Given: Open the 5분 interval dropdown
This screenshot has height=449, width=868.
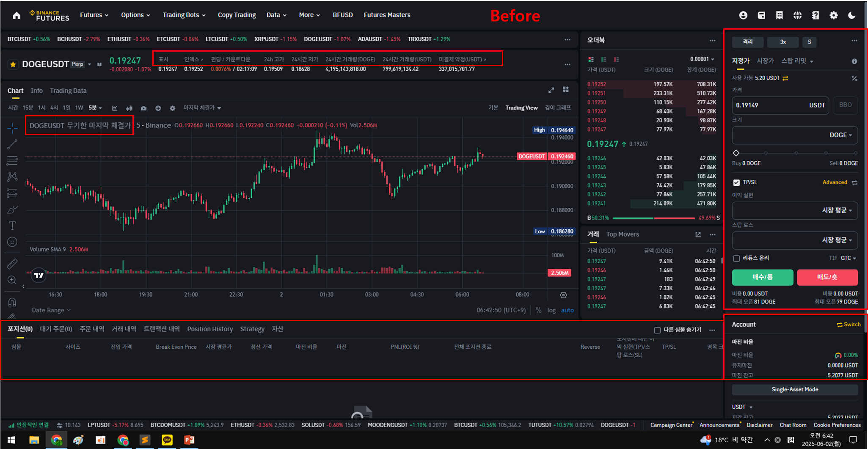Looking at the screenshot, I should pyautogui.click(x=95, y=108).
